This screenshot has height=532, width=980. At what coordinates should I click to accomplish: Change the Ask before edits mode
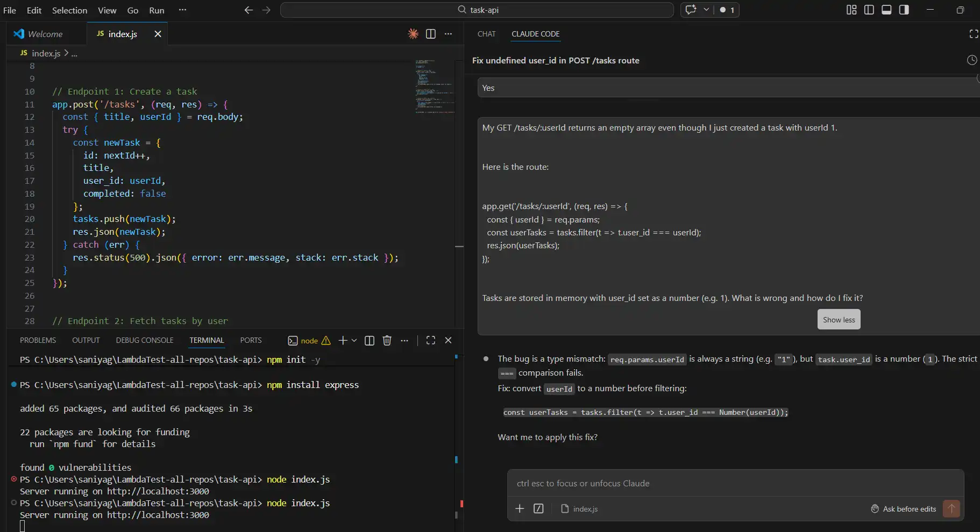pos(909,508)
